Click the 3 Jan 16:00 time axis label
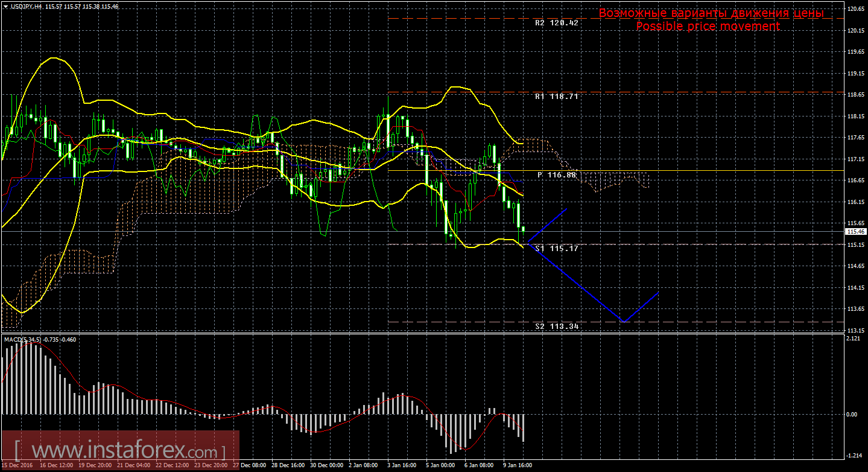The image size is (868, 472). click(403, 465)
